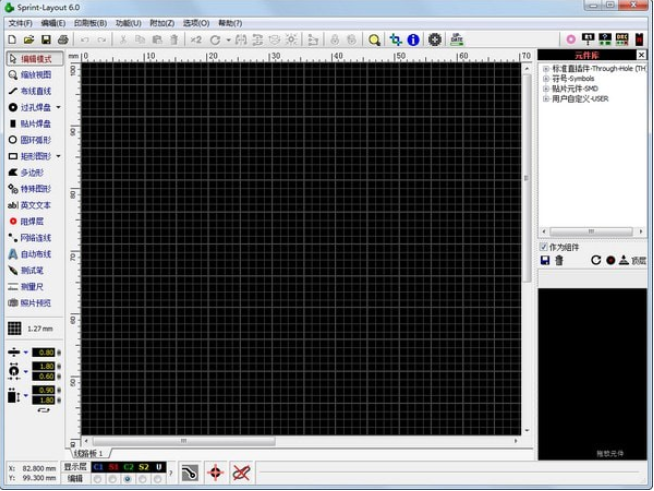Click the C2 green layer color swatch
The height and width of the screenshot is (491, 654).
[128, 467]
